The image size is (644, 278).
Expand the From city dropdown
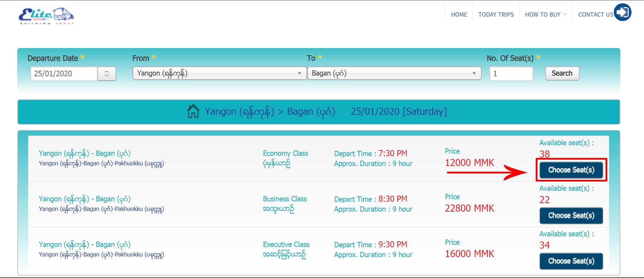pyautogui.click(x=219, y=73)
